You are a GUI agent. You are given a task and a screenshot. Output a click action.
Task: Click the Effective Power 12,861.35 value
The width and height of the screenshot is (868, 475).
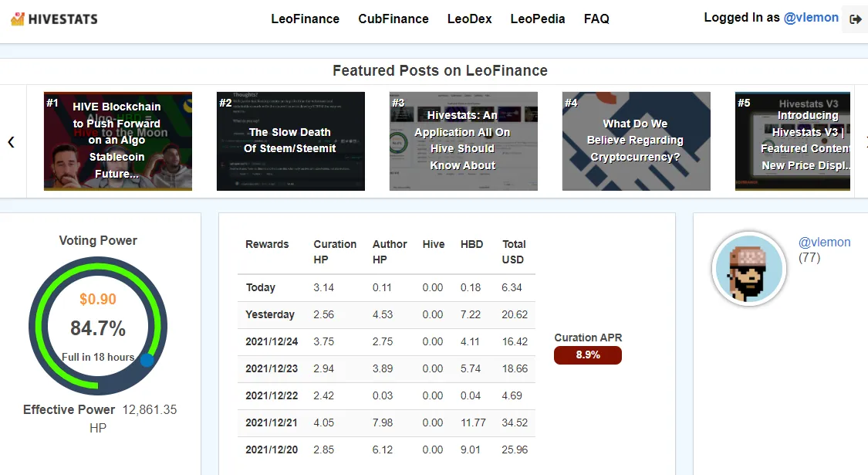150,409
